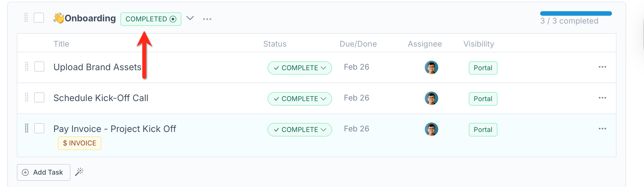Collapse the Onboarding section with chevron
644x187 pixels.
point(190,18)
